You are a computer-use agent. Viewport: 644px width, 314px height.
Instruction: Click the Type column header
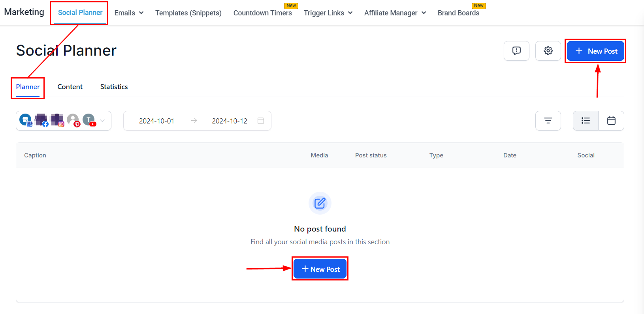[x=436, y=155]
